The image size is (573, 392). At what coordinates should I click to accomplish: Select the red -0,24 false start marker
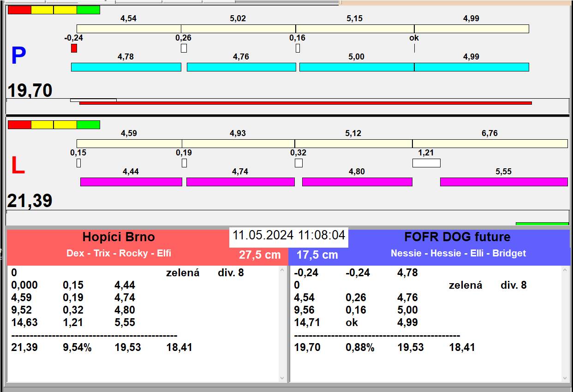[74, 48]
